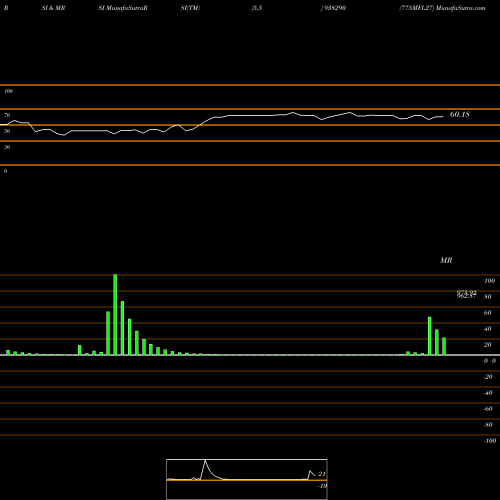The width and height of the screenshot is (500, 500).
Task: Click the 21 value in mini chart
Action: [x=322, y=474]
